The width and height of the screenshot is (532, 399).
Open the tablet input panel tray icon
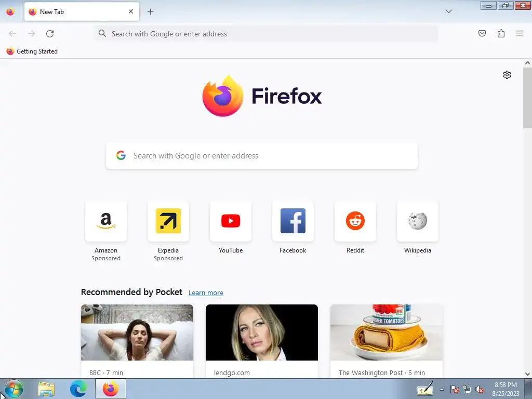point(425,389)
